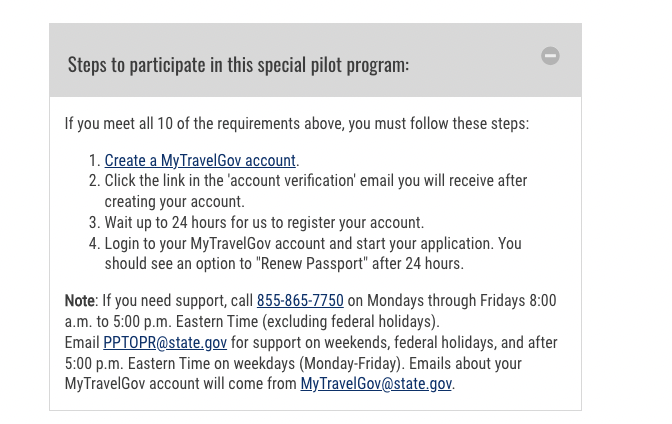
Task: Email PPTOPR@state.gov via the link
Action: click(165, 343)
